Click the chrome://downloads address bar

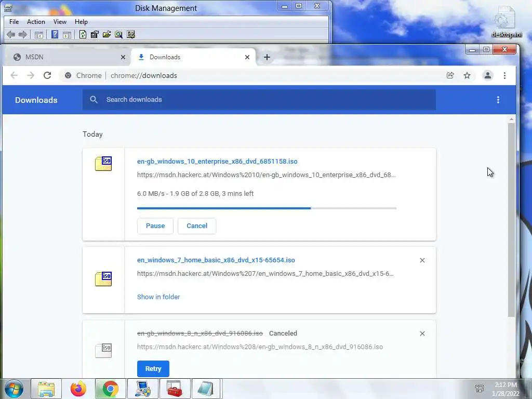[x=251, y=75]
